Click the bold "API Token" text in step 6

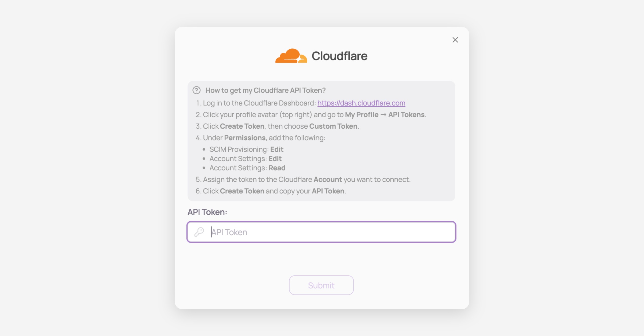click(x=328, y=191)
